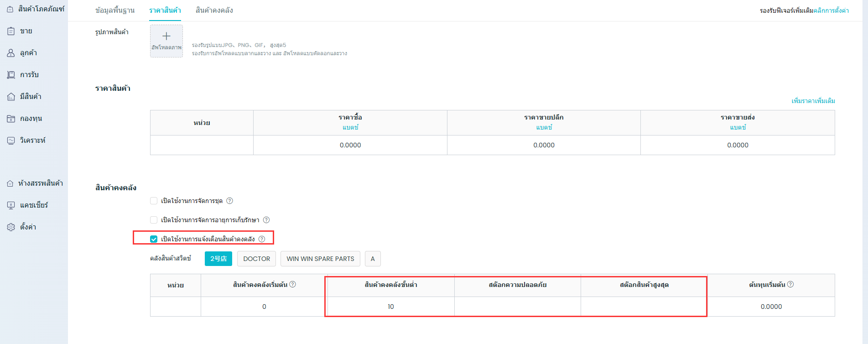
Task: Click the สต๊อกความปลอดภัย empty cell
Action: (517, 307)
